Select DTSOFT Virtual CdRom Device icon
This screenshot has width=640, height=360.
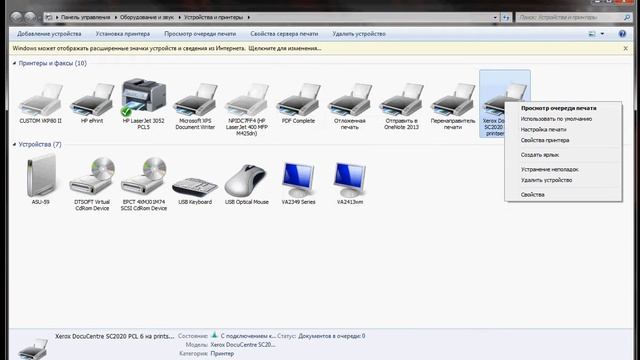tap(92, 177)
